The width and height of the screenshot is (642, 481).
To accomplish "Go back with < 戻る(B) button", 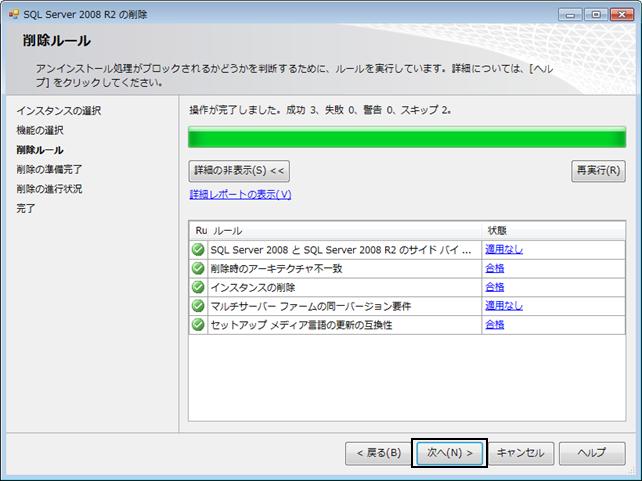I will [x=378, y=453].
